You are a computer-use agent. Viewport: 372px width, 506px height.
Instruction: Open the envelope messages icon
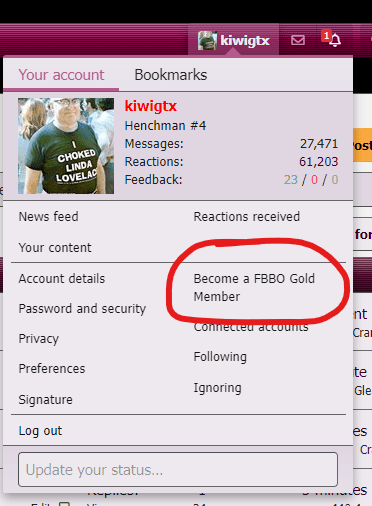pos(298,40)
